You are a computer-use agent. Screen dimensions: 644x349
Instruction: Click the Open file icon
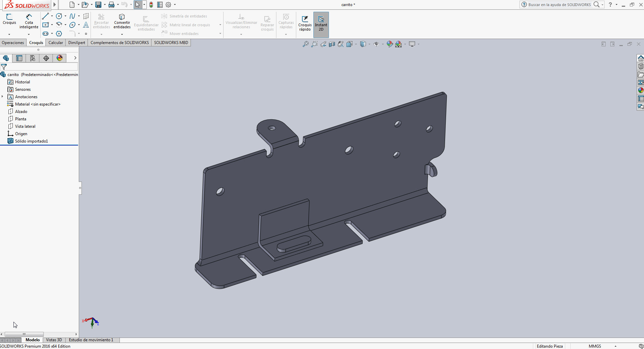[85, 5]
